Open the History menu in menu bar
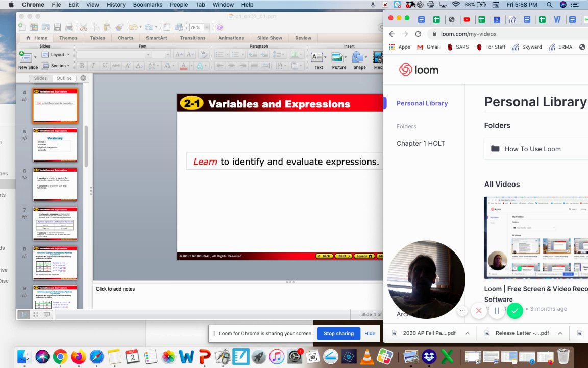The image size is (588, 368). (x=116, y=5)
